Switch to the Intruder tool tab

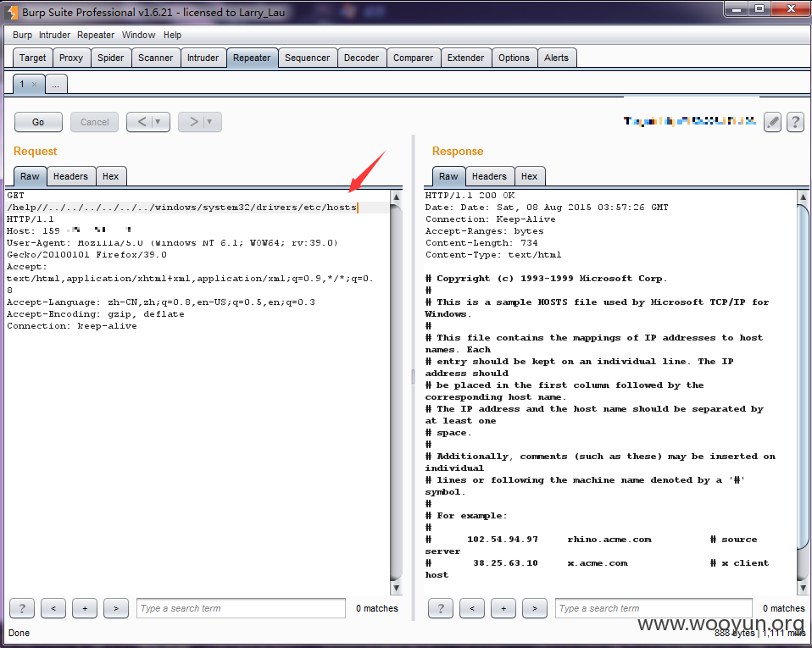(x=203, y=58)
